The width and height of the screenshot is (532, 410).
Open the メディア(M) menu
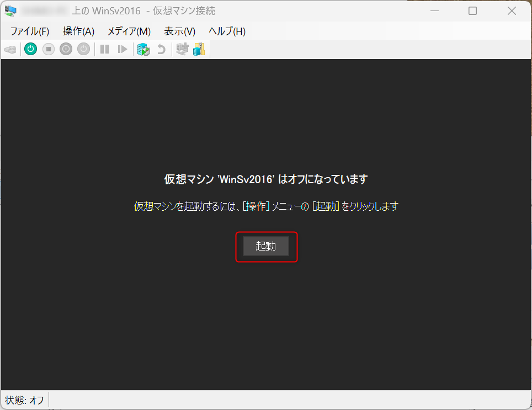point(129,31)
